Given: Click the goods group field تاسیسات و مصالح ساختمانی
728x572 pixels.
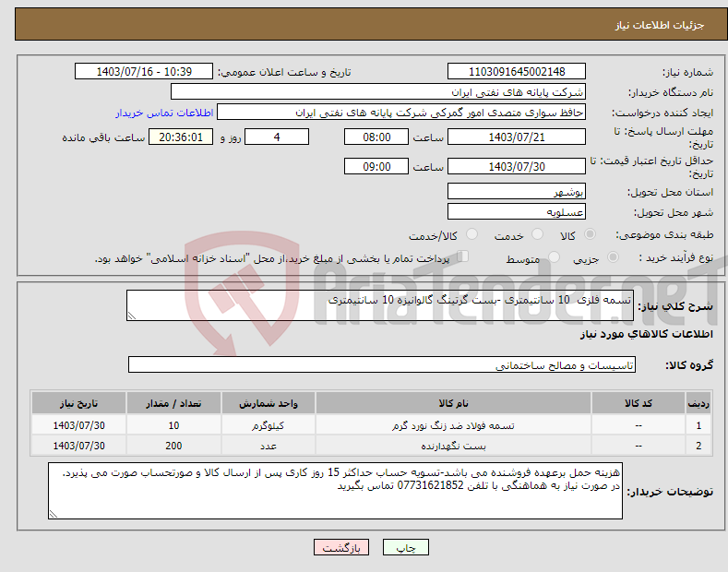Looking at the screenshot, I should [x=382, y=365].
